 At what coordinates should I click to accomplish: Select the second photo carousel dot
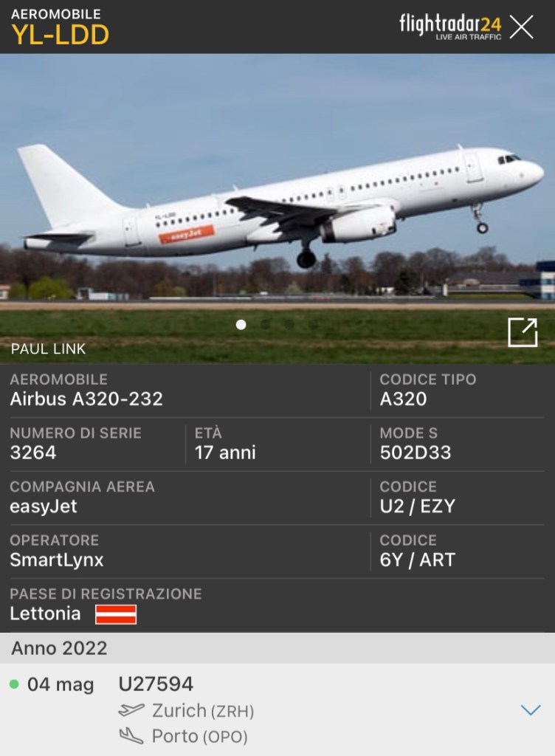pyautogui.click(x=265, y=325)
